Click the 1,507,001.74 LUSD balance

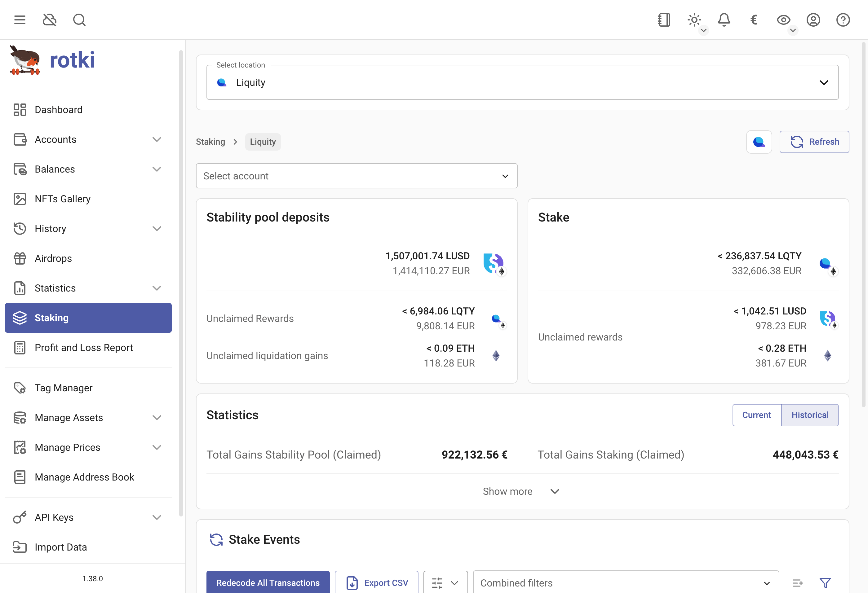(x=428, y=256)
